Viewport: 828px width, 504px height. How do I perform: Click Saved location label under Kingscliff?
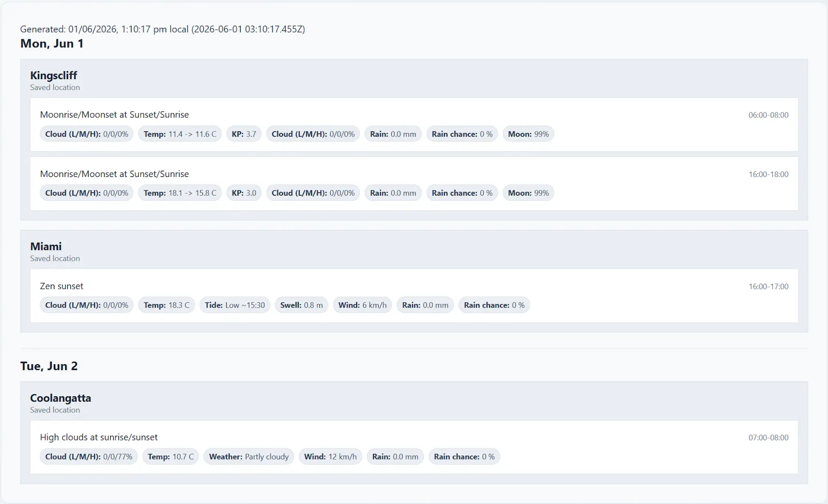55,87
